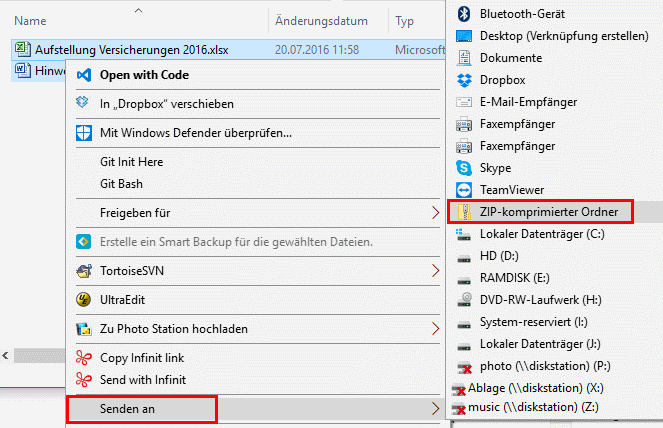This screenshot has width=663, height=428.
Task: Open the Senden an submenu
Action: point(140,409)
